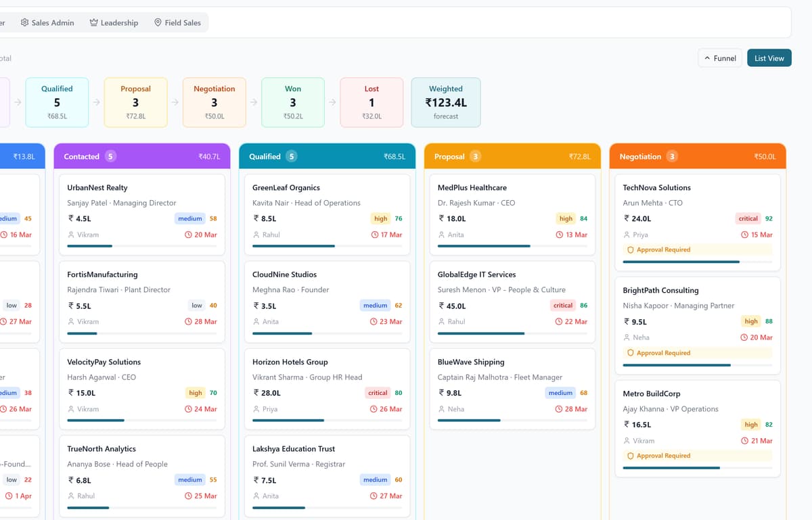Click the clock icon next to 13 Mar
812x520 pixels.
click(x=559, y=235)
